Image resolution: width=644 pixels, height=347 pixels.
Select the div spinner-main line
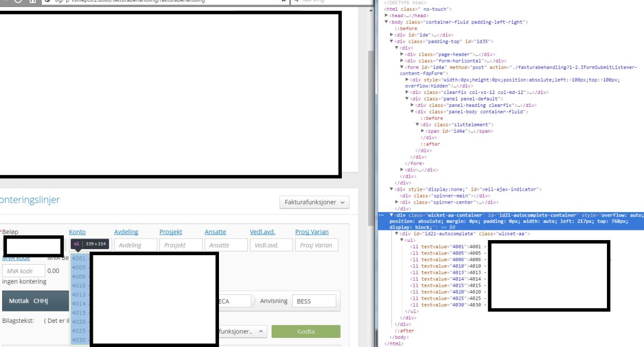pos(445,196)
